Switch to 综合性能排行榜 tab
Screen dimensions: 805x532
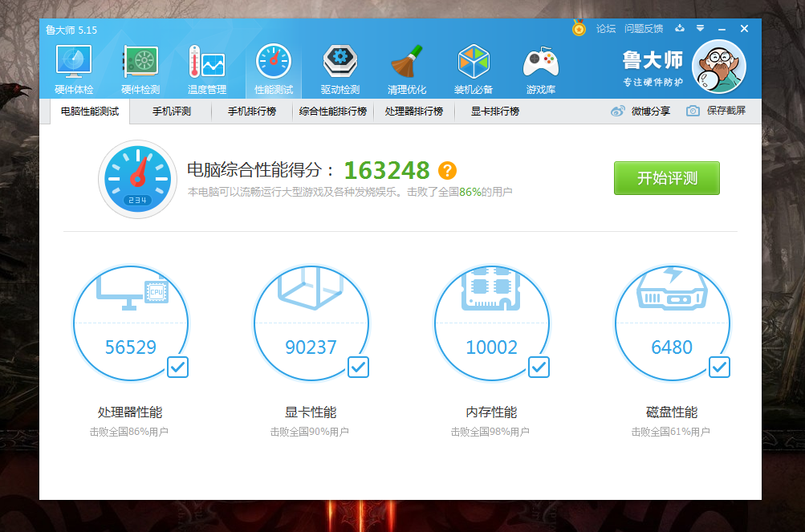coord(333,112)
